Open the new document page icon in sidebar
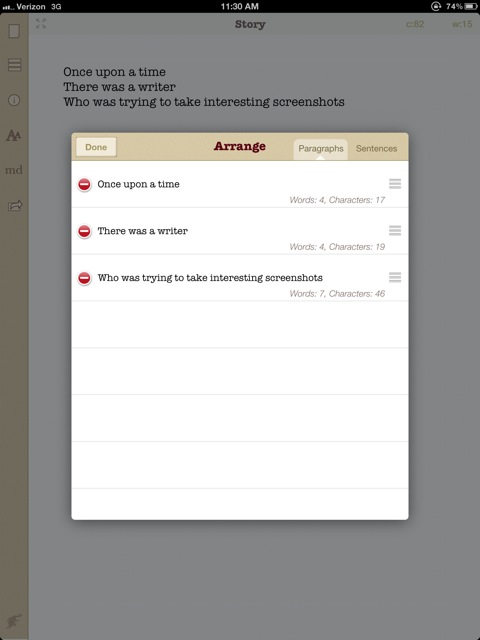 [x=14, y=31]
